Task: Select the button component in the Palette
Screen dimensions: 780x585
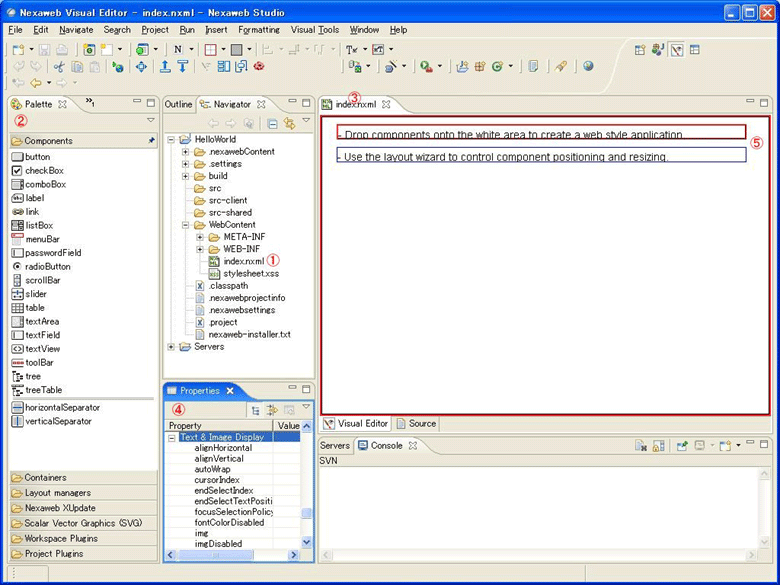Action: [x=31, y=157]
